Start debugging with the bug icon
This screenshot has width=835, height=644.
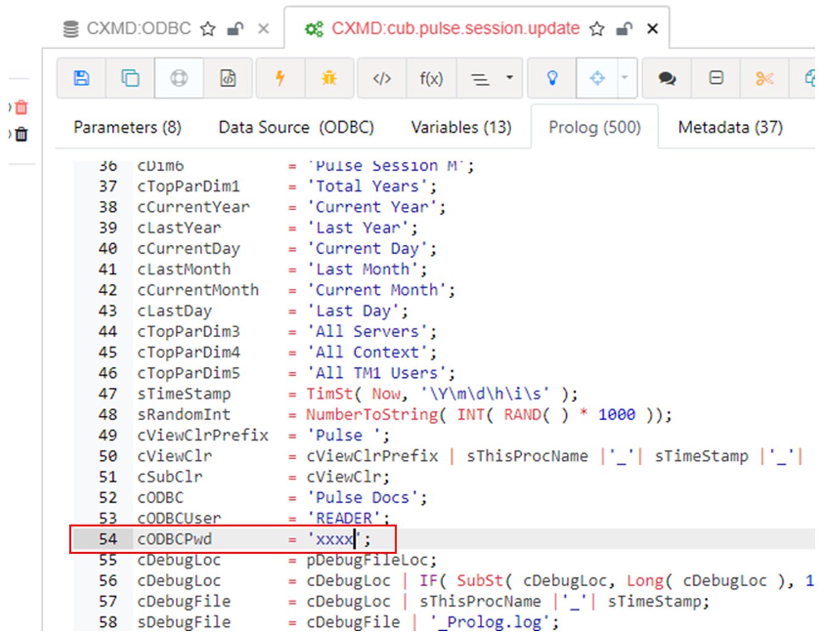pos(329,78)
